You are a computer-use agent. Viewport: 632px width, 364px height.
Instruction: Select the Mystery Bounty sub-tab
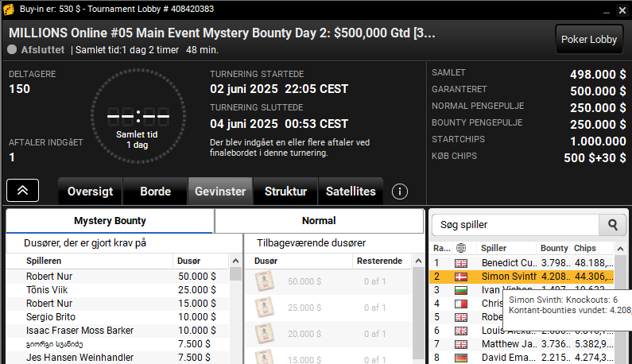point(110,221)
